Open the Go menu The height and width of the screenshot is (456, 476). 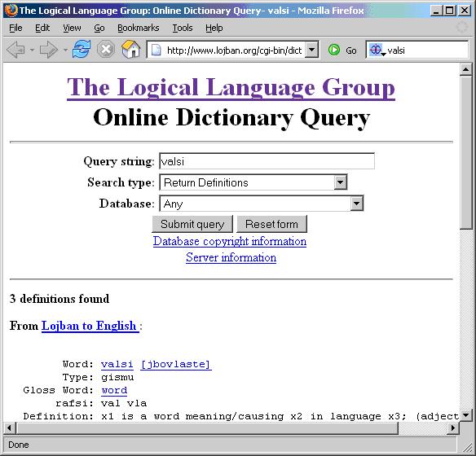[99, 28]
